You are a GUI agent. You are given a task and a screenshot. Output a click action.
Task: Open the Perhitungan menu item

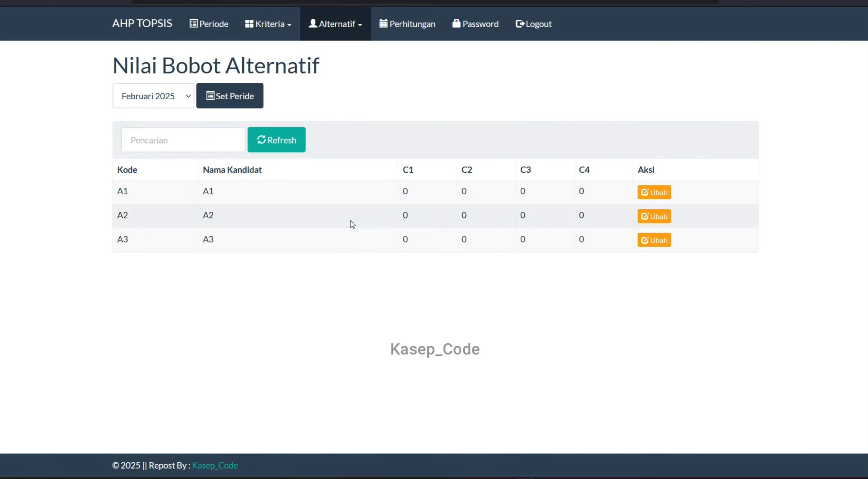coord(407,24)
